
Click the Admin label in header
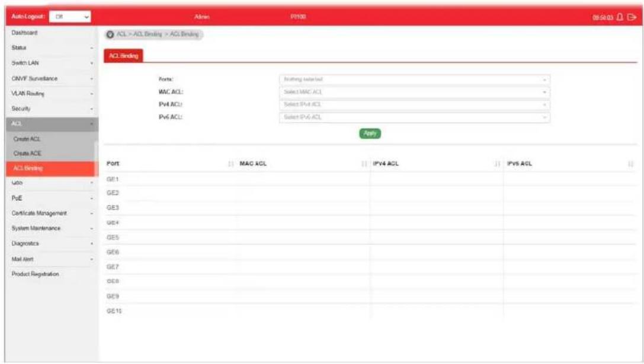point(201,17)
